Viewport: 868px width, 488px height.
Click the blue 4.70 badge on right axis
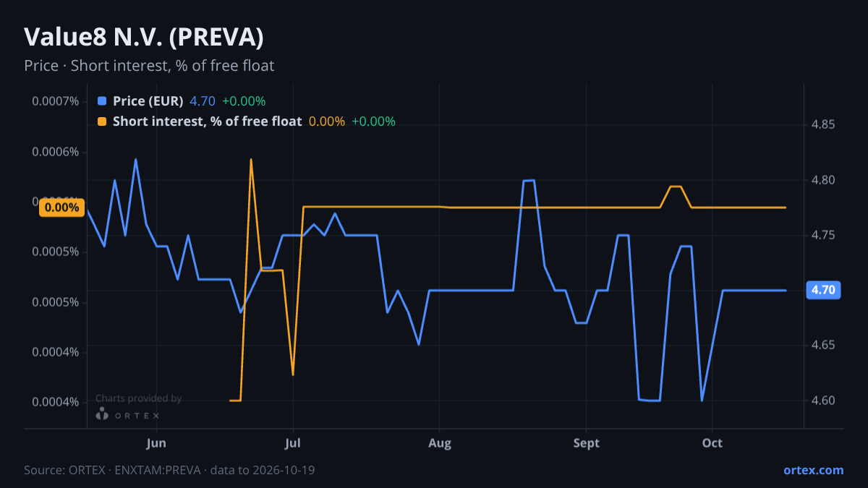click(822, 290)
